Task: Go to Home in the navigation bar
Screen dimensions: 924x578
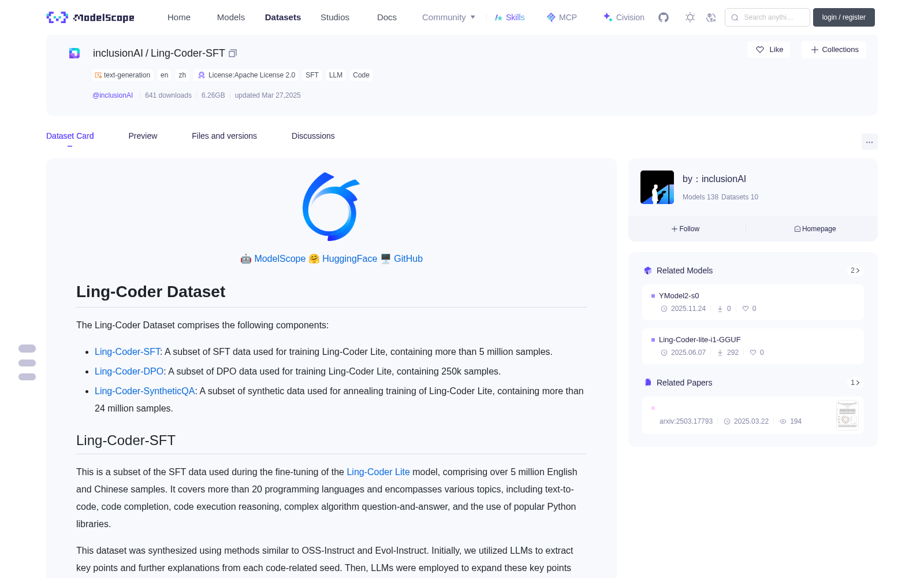Action: click(179, 17)
